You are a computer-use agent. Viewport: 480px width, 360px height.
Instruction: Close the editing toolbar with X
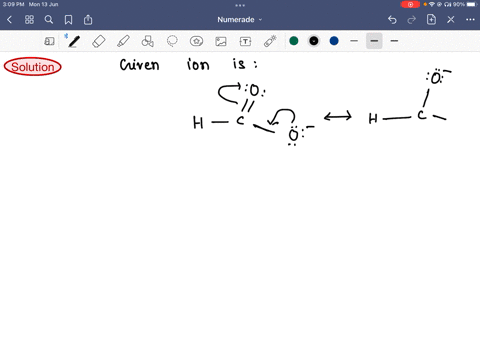451,20
